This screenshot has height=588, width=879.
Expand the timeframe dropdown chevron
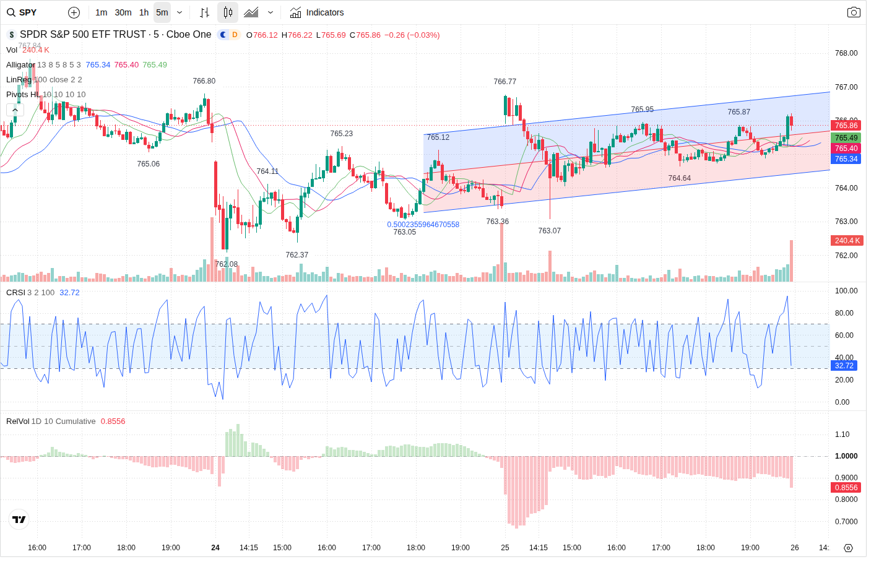(x=180, y=12)
